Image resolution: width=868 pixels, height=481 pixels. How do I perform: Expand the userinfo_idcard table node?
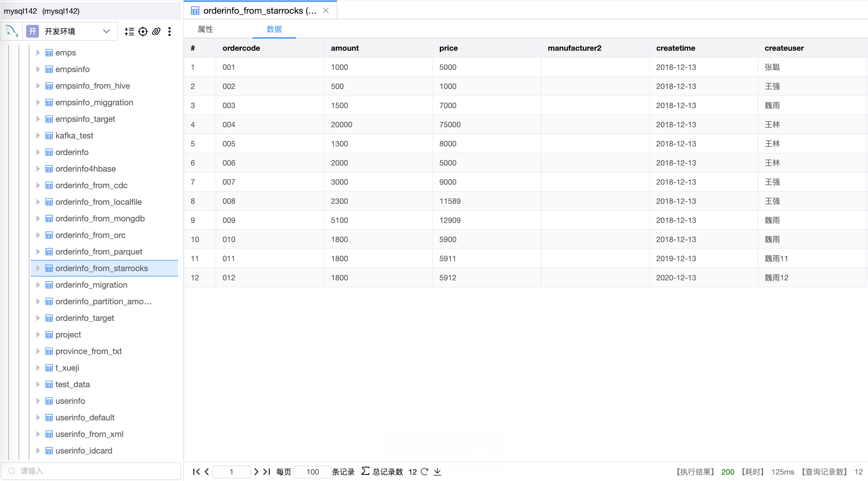click(x=38, y=451)
